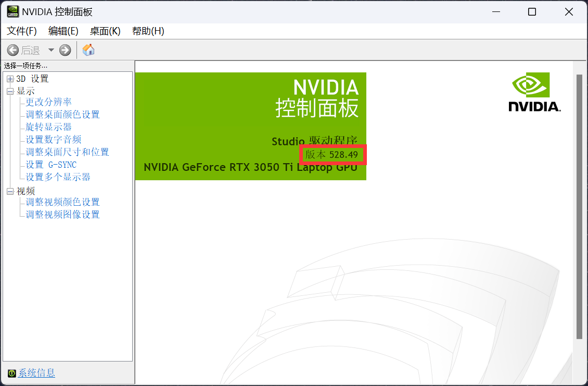Maximize the NVIDIA 控制面板 window
Screen dimensions: 588x386
coord(532,11)
